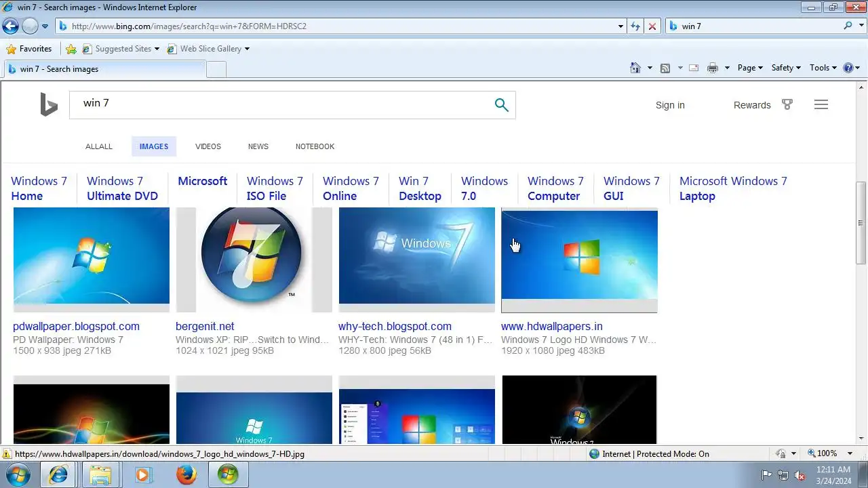
Task: Open recent pages dropdown next to Forward
Action: 45,26
